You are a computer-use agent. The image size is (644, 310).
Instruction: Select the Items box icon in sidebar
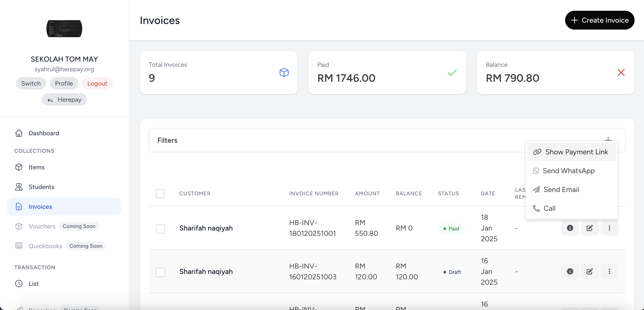pos(19,167)
